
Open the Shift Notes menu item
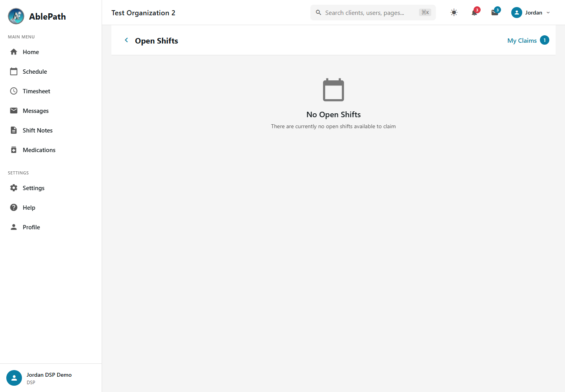pyautogui.click(x=51, y=130)
